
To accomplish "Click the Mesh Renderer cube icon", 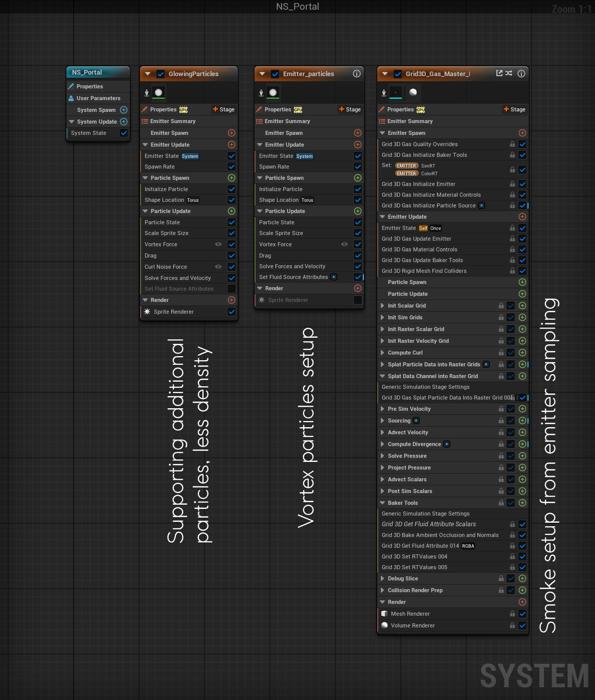I will click(384, 614).
